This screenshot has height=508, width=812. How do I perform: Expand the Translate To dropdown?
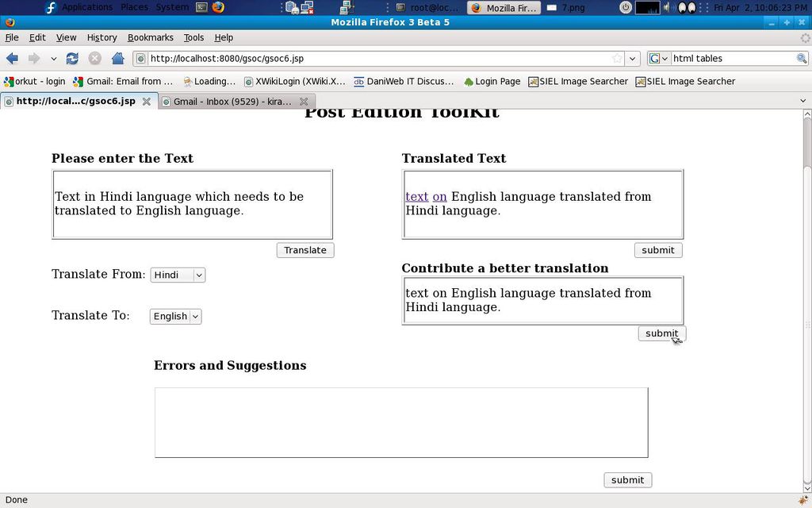click(x=175, y=316)
